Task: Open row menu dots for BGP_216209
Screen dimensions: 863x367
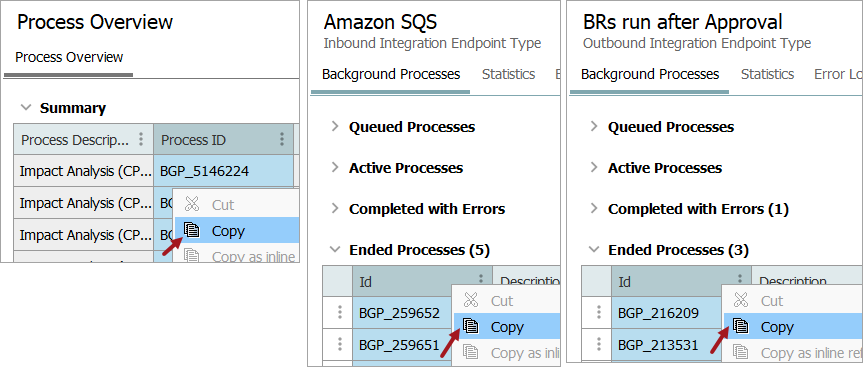Action: click(x=598, y=313)
